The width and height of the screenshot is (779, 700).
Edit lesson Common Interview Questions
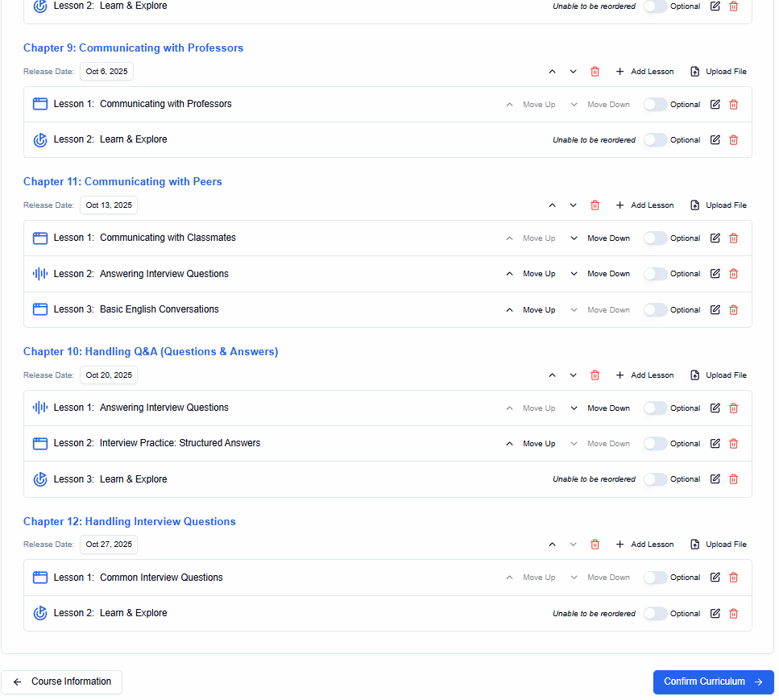[715, 578]
